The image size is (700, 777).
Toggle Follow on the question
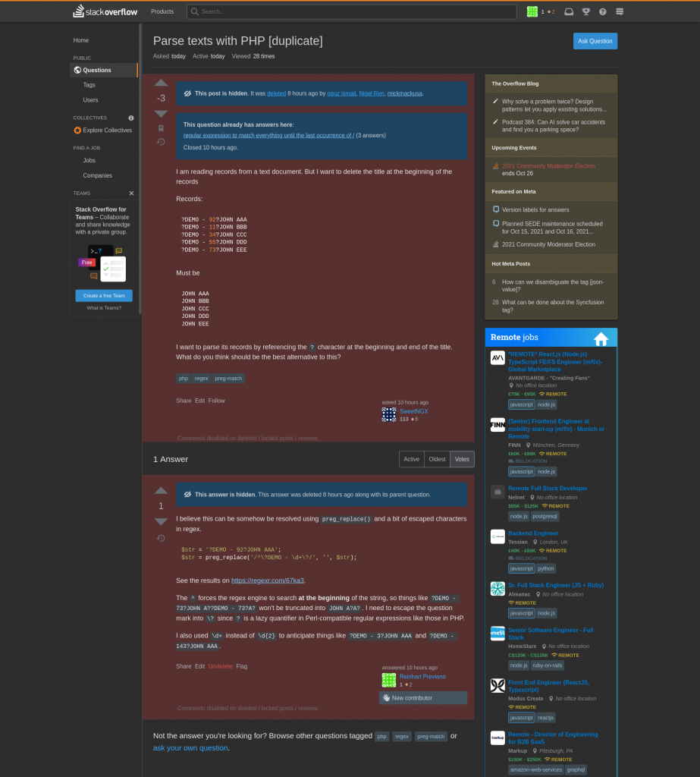(217, 401)
